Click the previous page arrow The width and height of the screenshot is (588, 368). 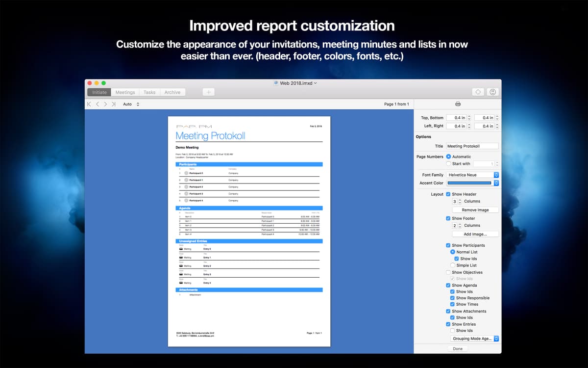point(98,104)
